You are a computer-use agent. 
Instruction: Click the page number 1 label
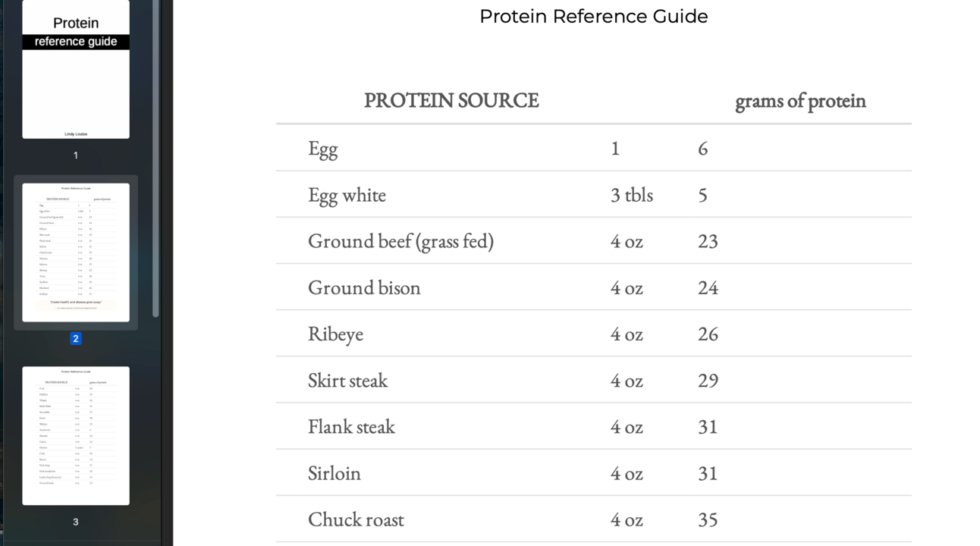(x=76, y=155)
